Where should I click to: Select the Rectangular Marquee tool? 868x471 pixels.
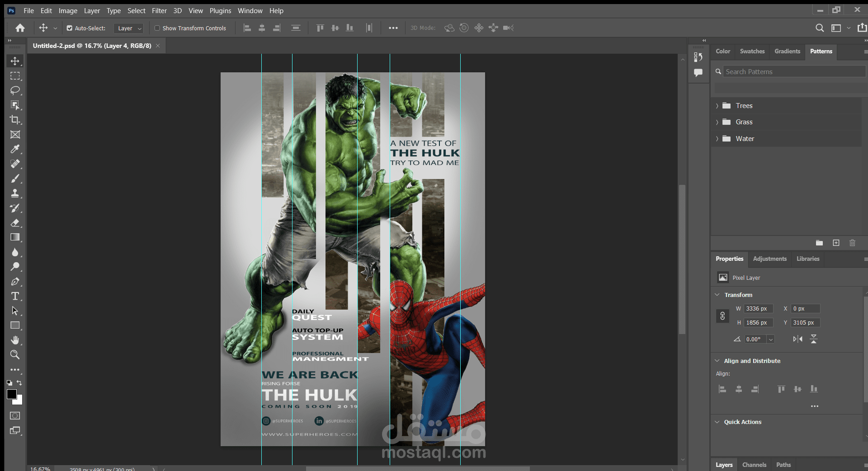click(x=15, y=76)
